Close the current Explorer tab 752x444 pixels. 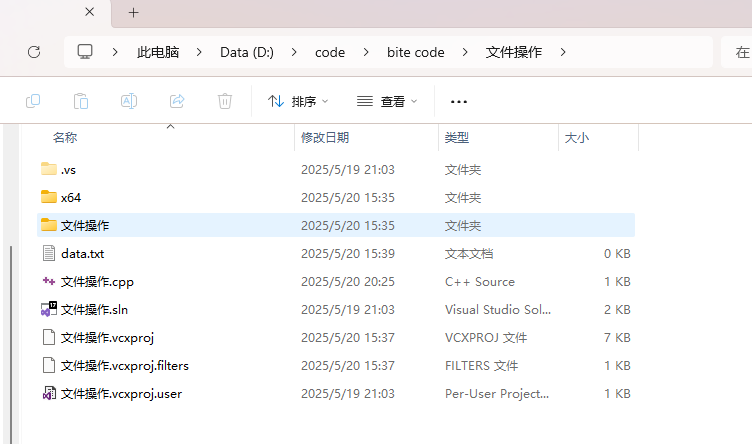pos(90,12)
